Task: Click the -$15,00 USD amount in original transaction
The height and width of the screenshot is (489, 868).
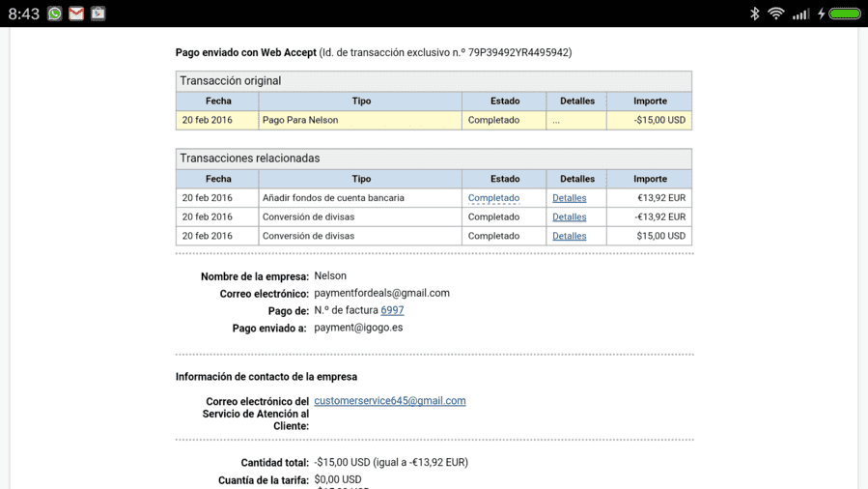Action: point(659,120)
